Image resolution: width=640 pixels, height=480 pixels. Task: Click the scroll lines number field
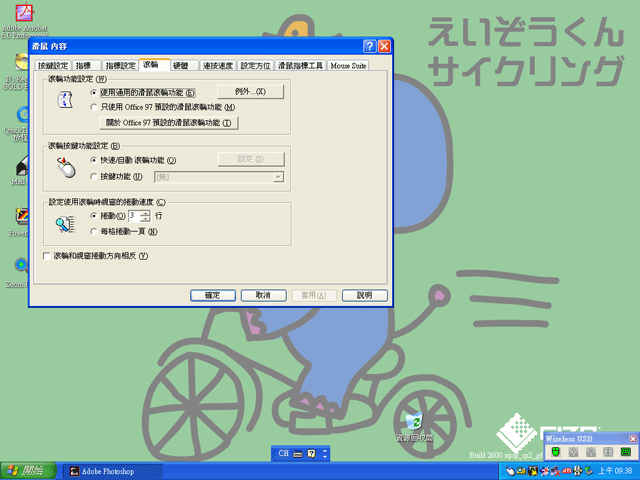click(134, 216)
